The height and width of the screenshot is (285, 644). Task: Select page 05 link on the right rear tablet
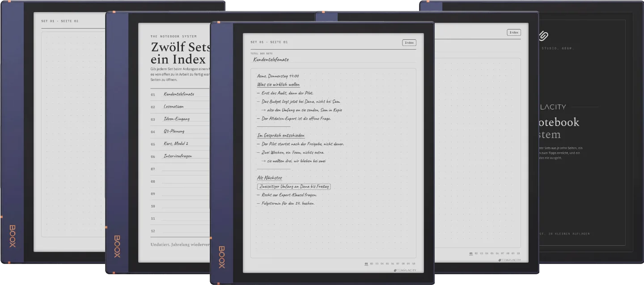492,253
